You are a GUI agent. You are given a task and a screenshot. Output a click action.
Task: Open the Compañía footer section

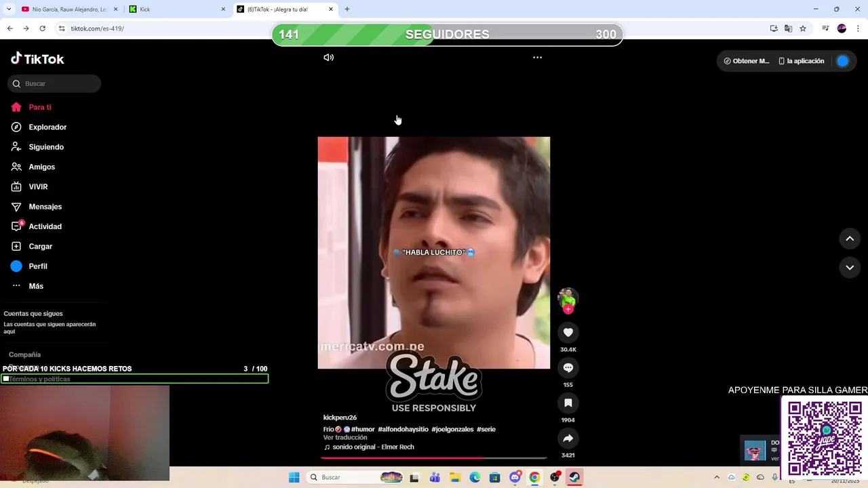(x=24, y=354)
